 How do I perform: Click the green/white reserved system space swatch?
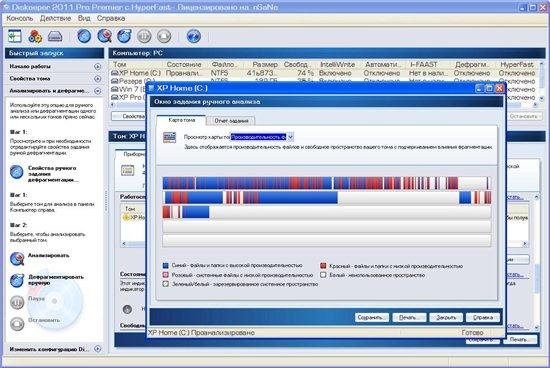point(166,284)
